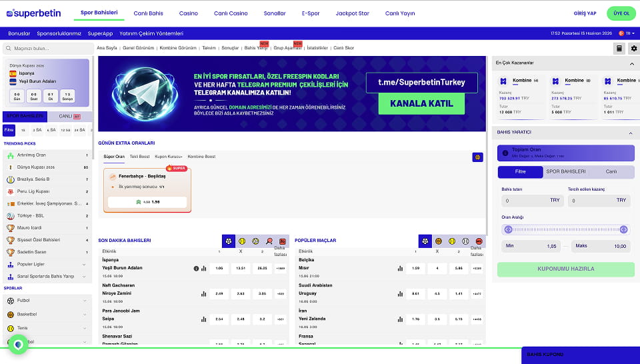Open statistics icon for İran vs Yeni Zelanda
The image size is (640, 364).
(x=400, y=319)
